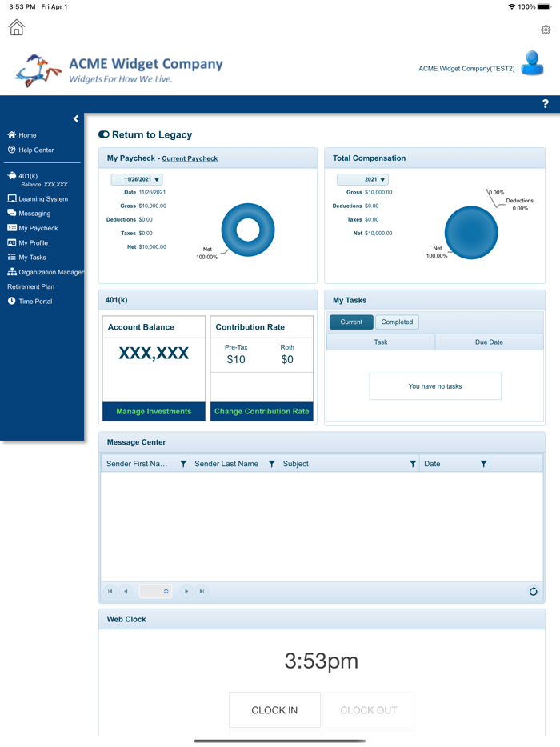Click the XXX,XXX account balance value
The height and width of the screenshot is (747, 560).
pyautogui.click(x=154, y=353)
